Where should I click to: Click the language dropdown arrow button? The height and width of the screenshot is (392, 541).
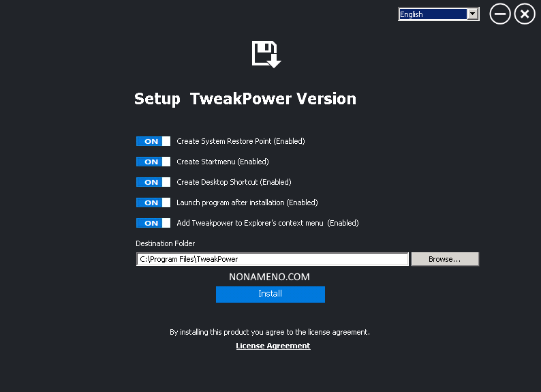[472, 14]
